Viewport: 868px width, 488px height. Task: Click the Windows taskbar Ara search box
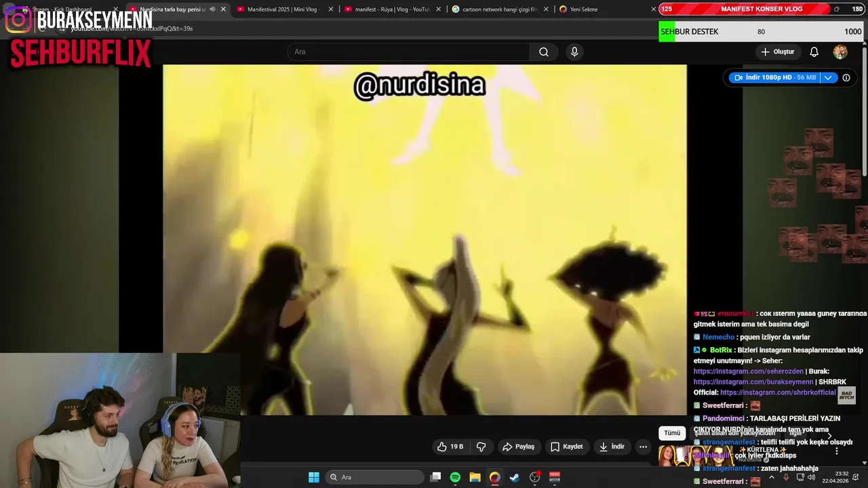pos(374,477)
